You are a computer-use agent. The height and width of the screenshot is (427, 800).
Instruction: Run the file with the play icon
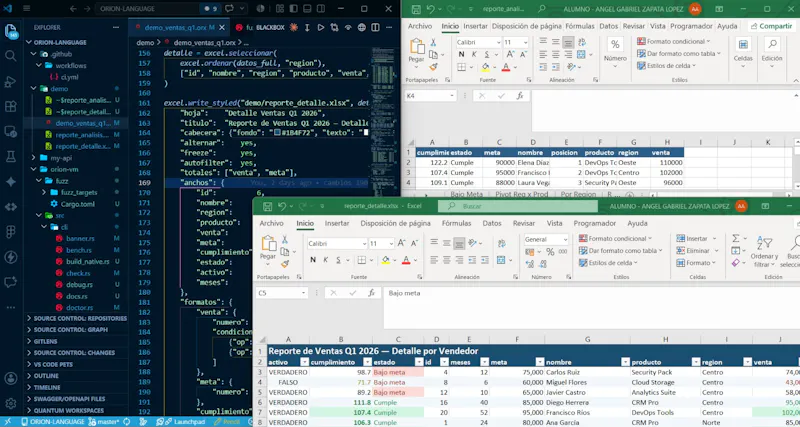tap(321, 28)
